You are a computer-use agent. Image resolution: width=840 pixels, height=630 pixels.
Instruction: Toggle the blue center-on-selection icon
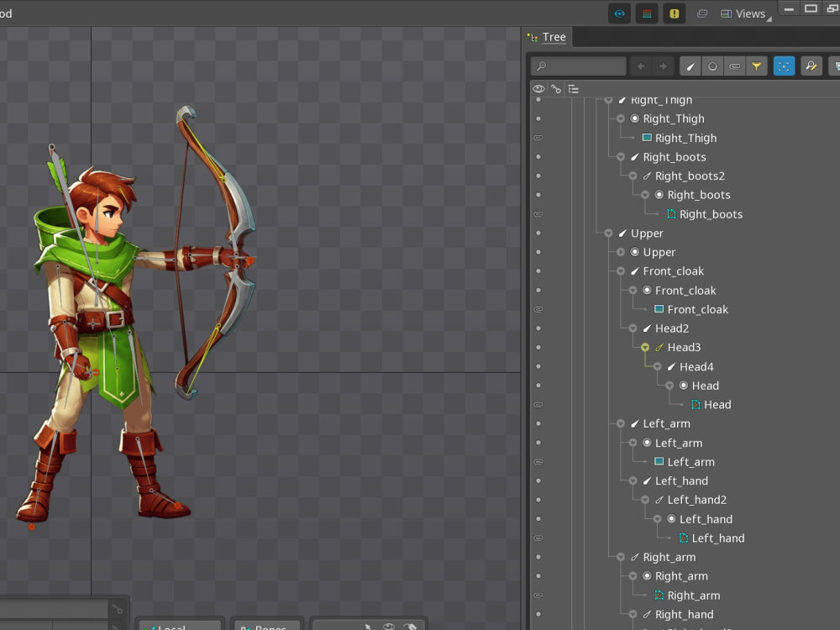(x=784, y=66)
